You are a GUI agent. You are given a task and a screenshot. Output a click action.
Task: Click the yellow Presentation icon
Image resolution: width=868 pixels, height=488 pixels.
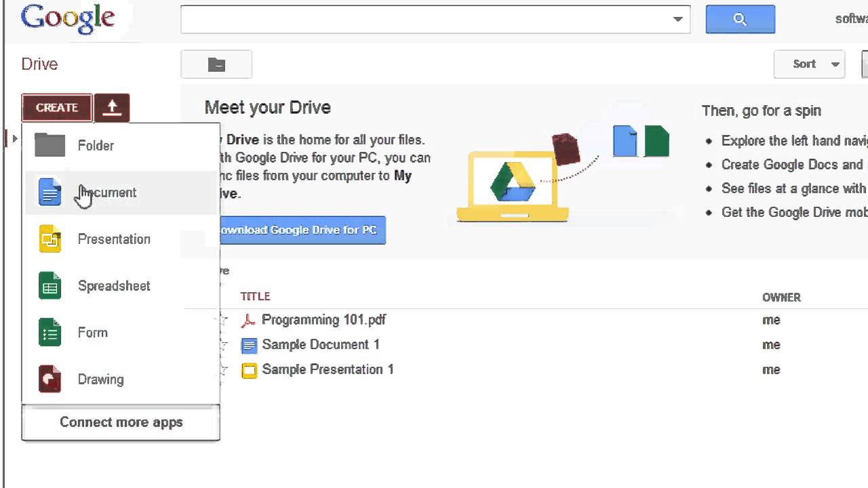pyautogui.click(x=50, y=239)
